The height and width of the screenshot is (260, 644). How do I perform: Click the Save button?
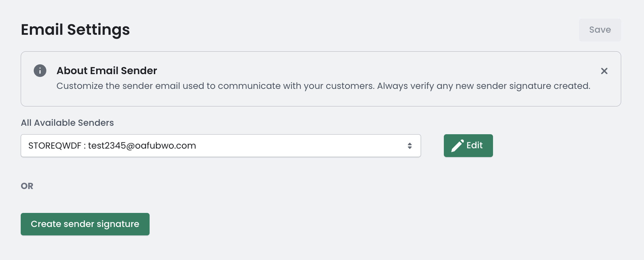click(x=600, y=30)
